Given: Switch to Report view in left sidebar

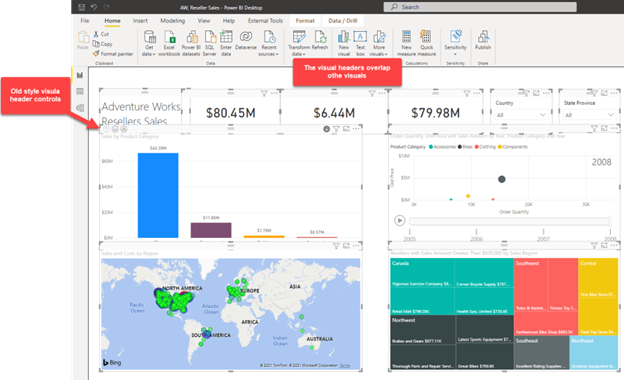Looking at the screenshot, I should coord(80,75).
